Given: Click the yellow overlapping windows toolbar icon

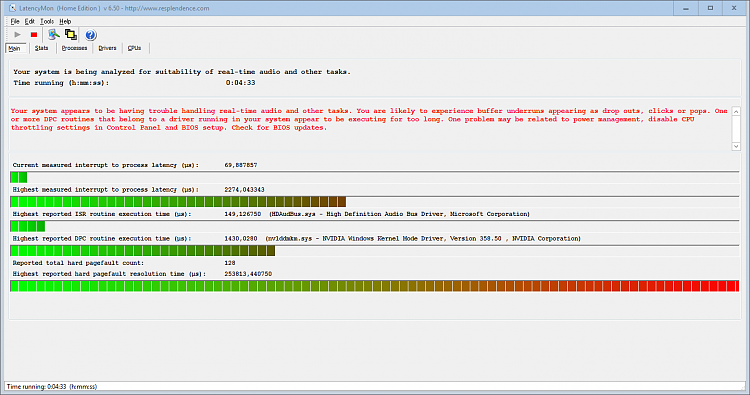Looking at the screenshot, I should pos(71,34).
